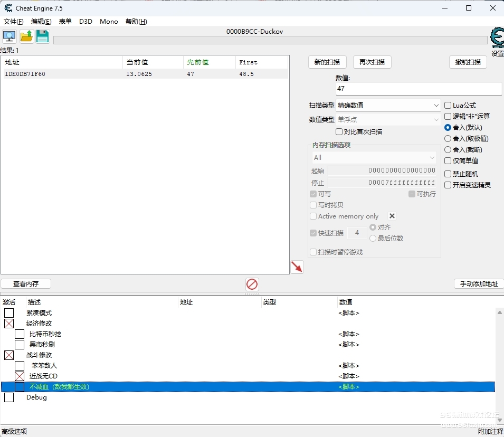Click the 地址 header in the results list
Image resolution: width=504 pixels, height=437 pixels.
point(62,62)
